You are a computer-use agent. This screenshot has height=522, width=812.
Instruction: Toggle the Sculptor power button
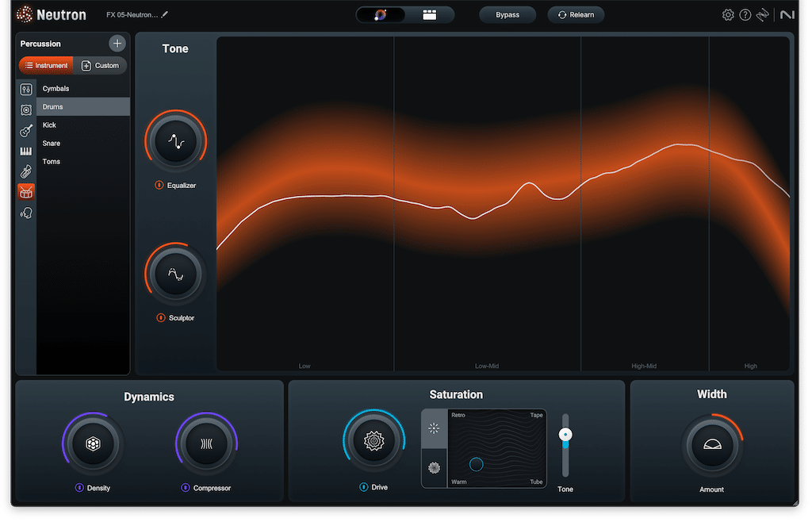pos(160,318)
